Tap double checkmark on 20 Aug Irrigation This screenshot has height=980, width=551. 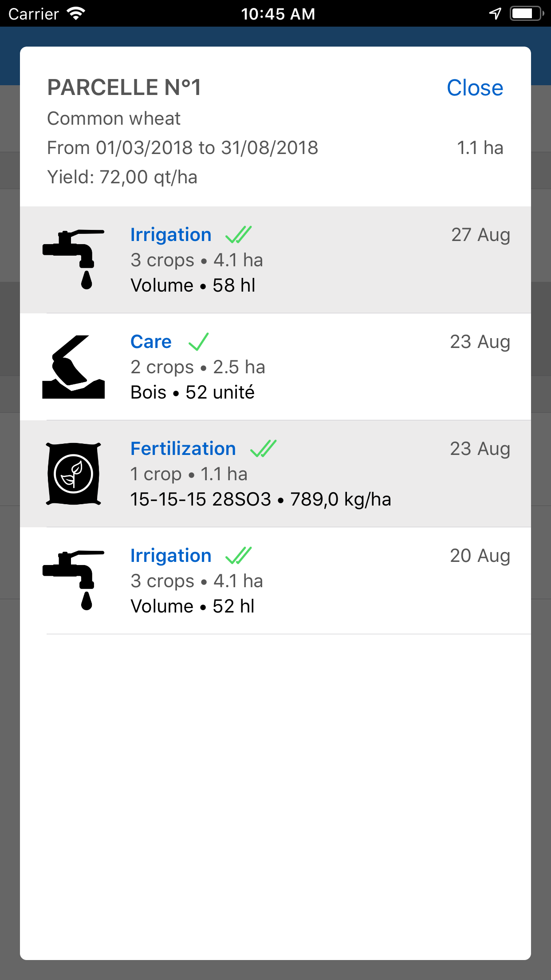coord(238,556)
